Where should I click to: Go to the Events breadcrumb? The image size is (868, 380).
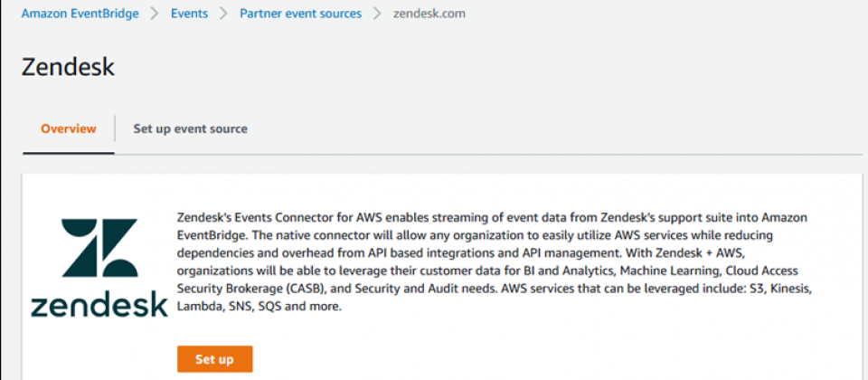pyautogui.click(x=189, y=14)
